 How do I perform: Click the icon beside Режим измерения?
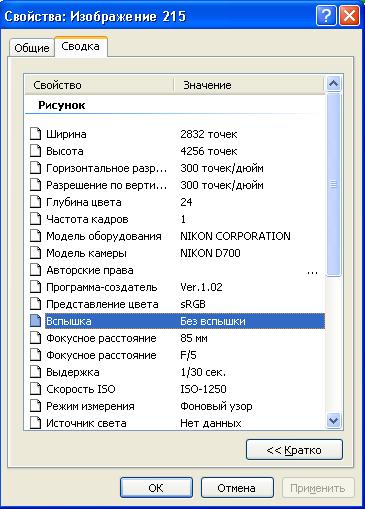click(36, 406)
